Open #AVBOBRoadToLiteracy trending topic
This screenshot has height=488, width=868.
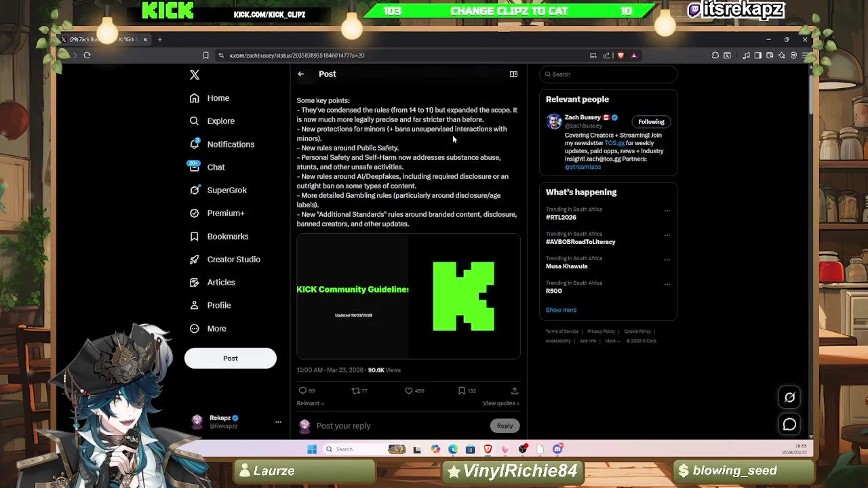click(580, 242)
